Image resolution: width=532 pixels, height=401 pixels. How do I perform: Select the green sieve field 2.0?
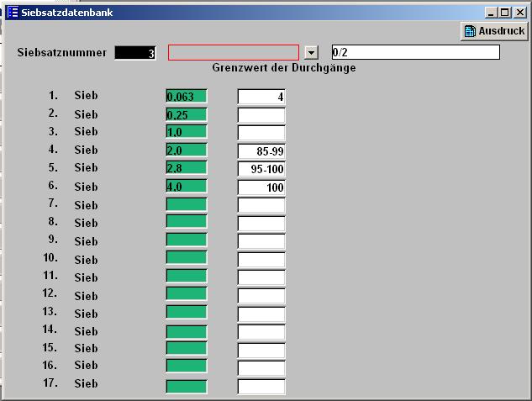tap(187, 150)
